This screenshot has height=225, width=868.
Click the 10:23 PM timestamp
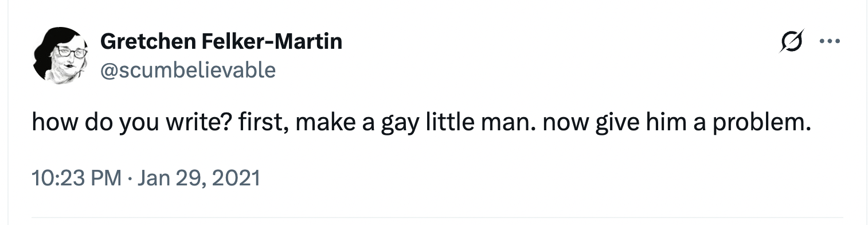(76, 179)
